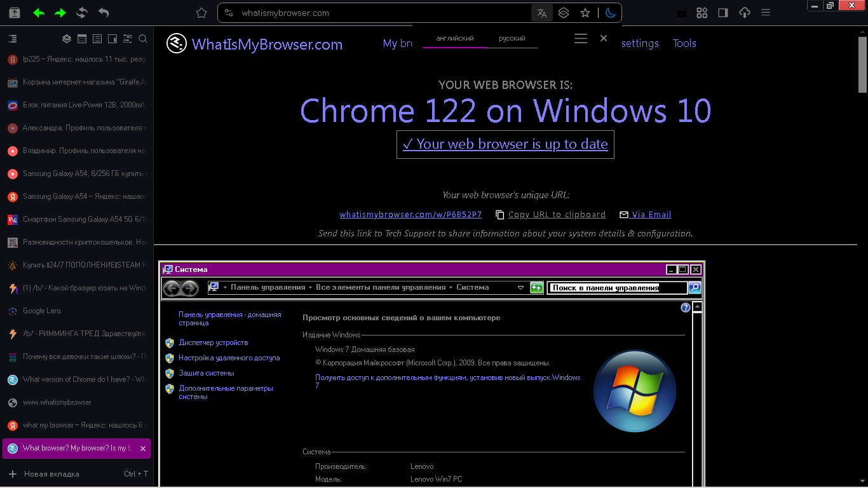
Task: Toggle the side panel icon in toolbar
Action: 723,13
